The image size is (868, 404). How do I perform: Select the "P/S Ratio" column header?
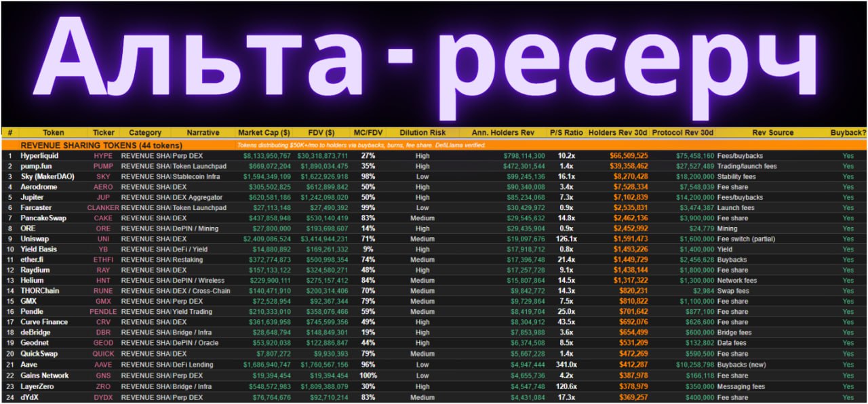(566, 133)
